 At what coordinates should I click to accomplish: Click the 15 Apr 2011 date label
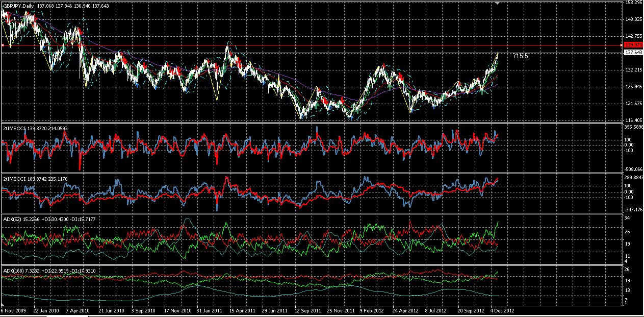click(242, 310)
